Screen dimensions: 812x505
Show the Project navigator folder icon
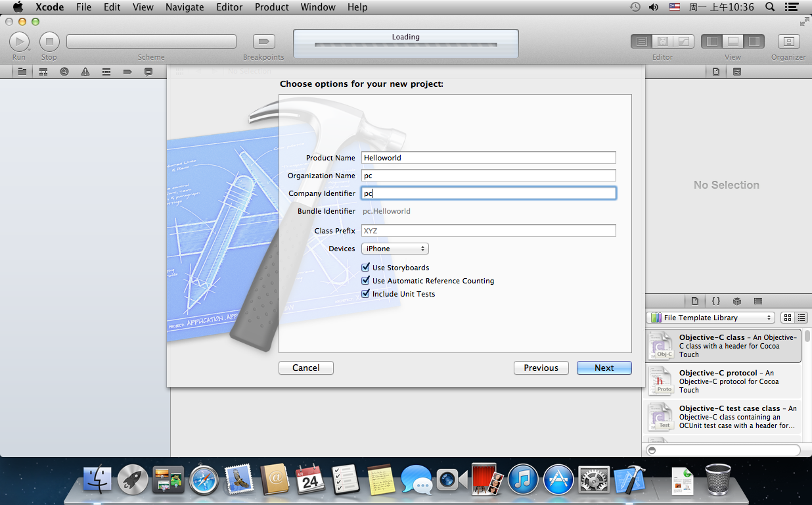point(22,72)
